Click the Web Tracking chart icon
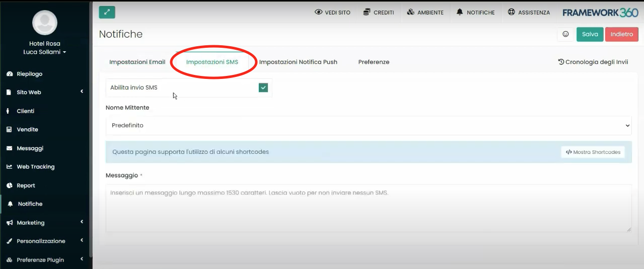Screen dimensions: 644x269 [9, 167]
